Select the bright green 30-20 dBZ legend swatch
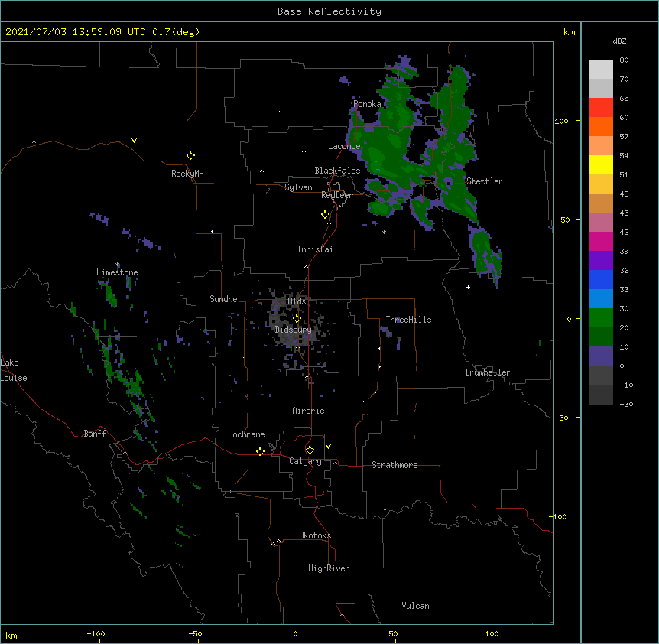Image resolution: width=659 pixels, height=644 pixels. [x=601, y=318]
